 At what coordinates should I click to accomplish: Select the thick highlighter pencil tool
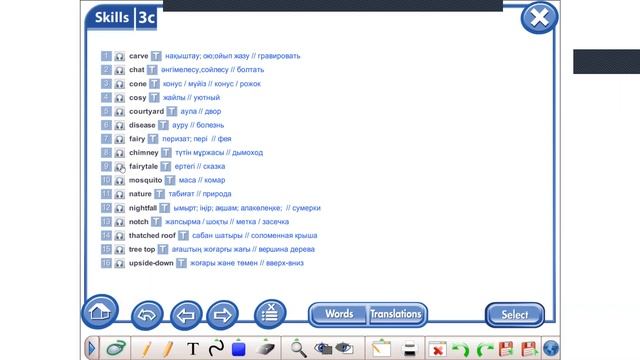tap(167, 349)
